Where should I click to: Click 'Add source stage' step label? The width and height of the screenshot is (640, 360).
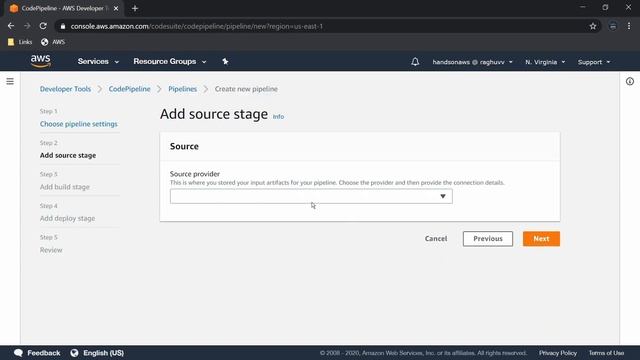[68, 155]
